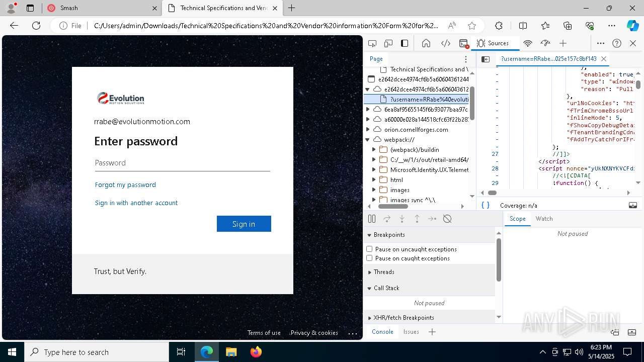
Task: Open the Console panel icon in toolbar
Action: (x=464, y=43)
